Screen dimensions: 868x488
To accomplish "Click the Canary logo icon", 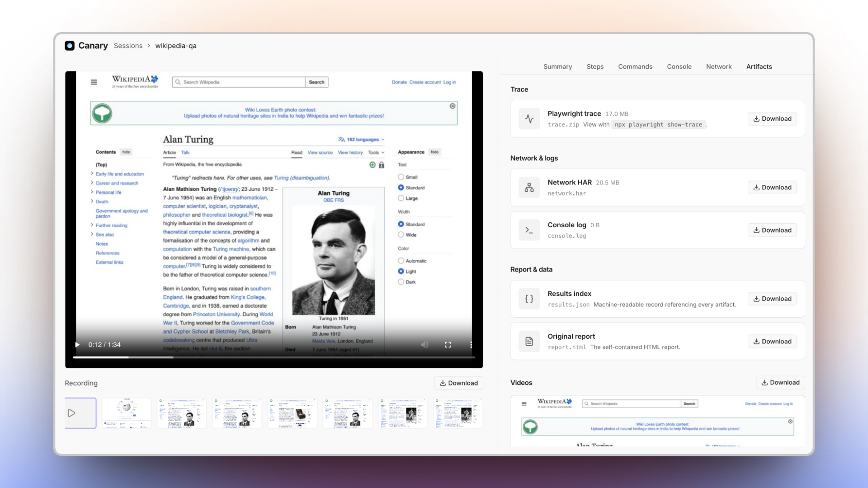I will click(70, 46).
